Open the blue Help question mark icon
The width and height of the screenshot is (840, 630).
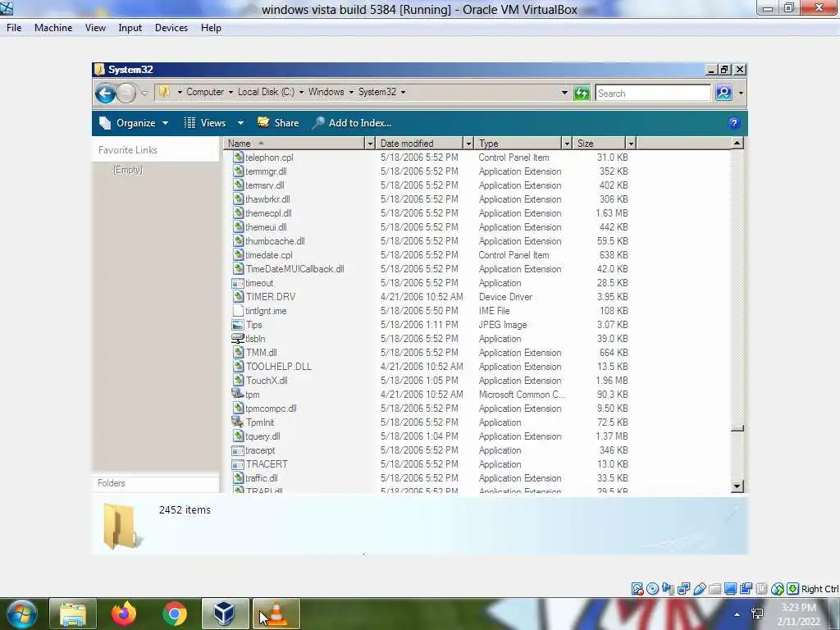(734, 123)
